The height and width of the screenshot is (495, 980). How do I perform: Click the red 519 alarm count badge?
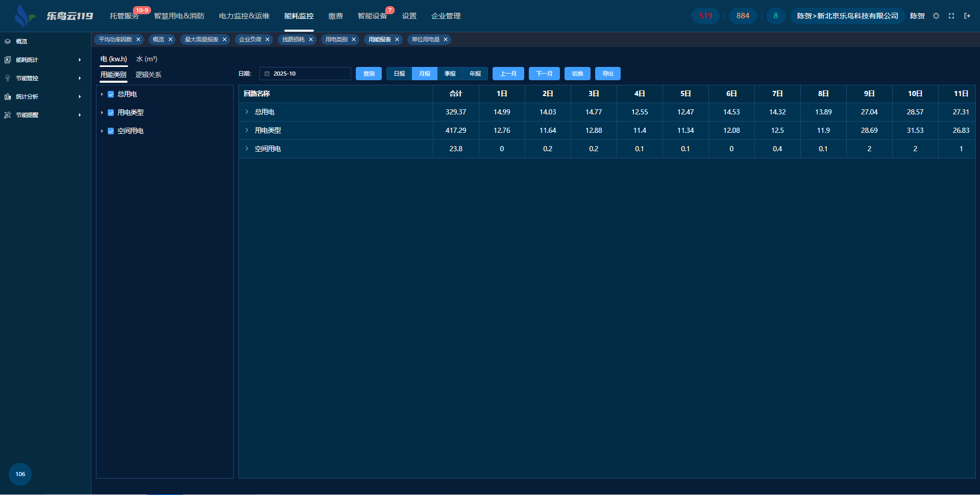[705, 16]
